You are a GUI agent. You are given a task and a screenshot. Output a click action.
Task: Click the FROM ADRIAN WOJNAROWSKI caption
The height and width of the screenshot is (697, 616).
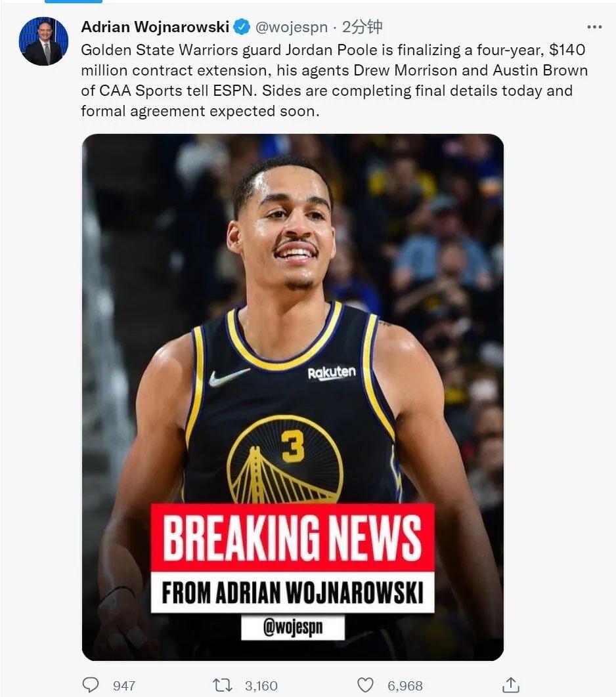click(x=292, y=593)
